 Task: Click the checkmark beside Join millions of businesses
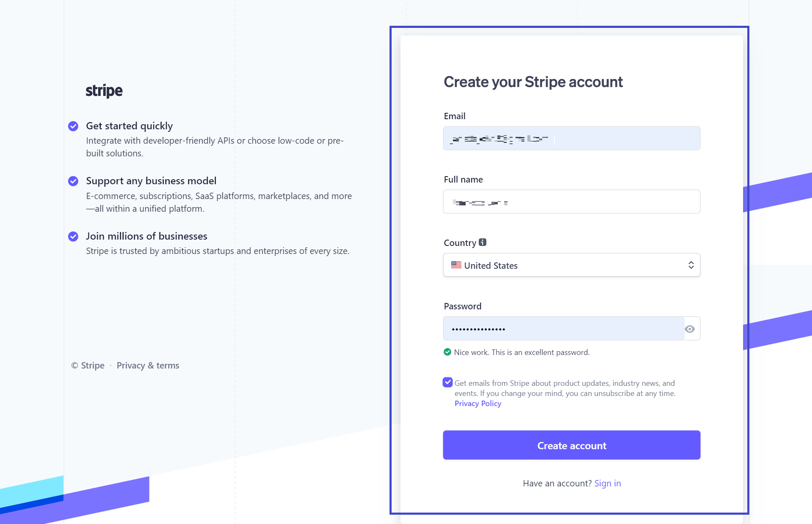73,237
